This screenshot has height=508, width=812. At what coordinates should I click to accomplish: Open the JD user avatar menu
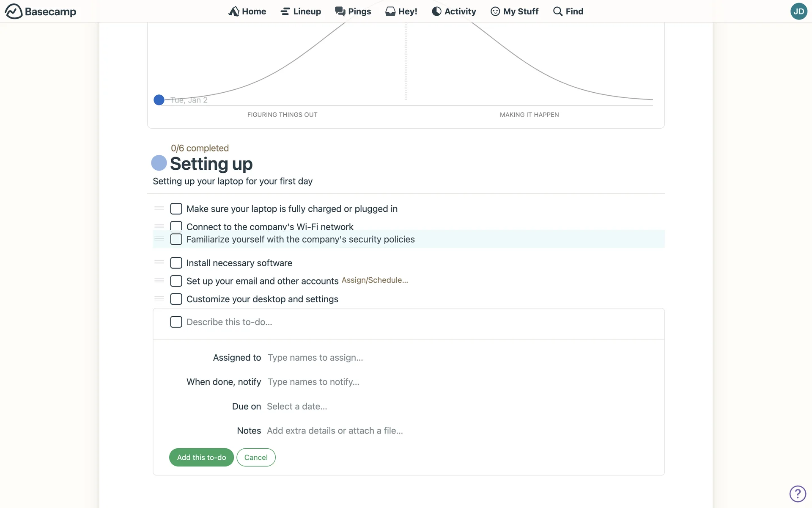[x=798, y=11]
